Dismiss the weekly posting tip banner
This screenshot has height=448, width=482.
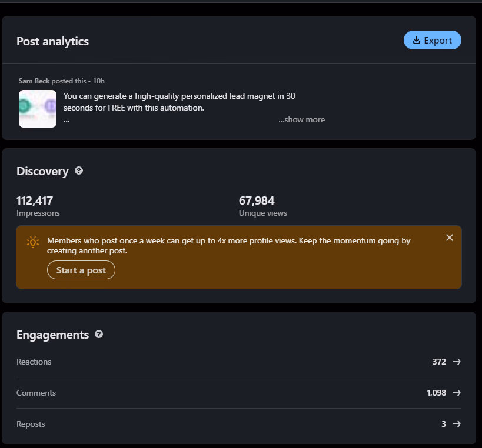[x=450, y=238]
